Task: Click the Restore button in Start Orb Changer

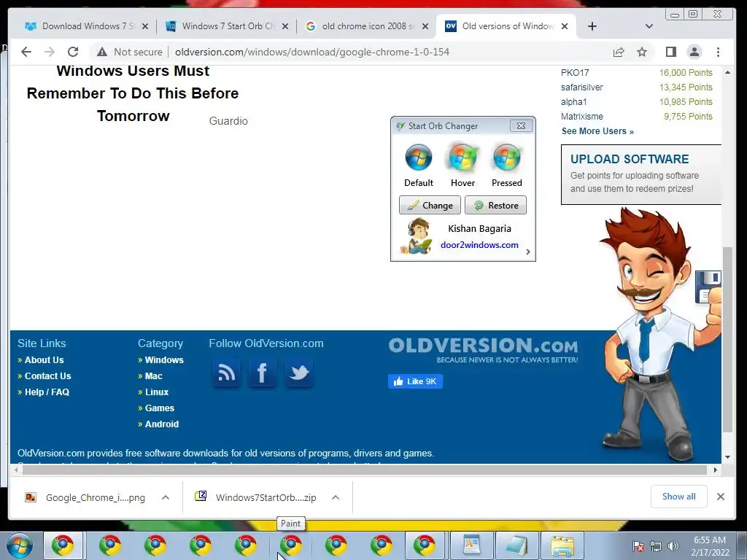Action: [495, 205]
